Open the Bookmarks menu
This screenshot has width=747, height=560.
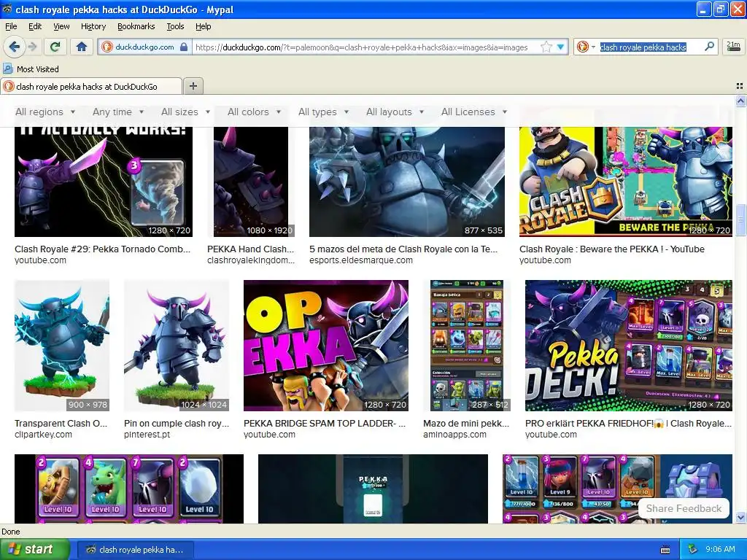136,26
